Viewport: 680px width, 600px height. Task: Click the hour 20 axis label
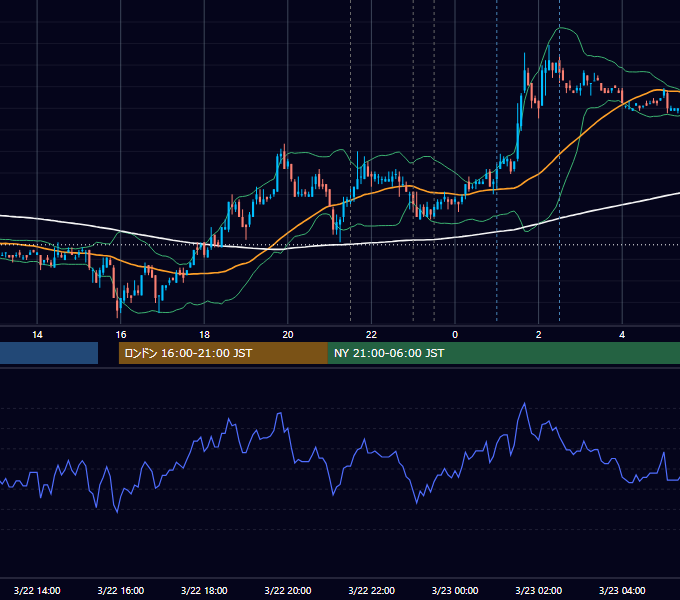288,335
